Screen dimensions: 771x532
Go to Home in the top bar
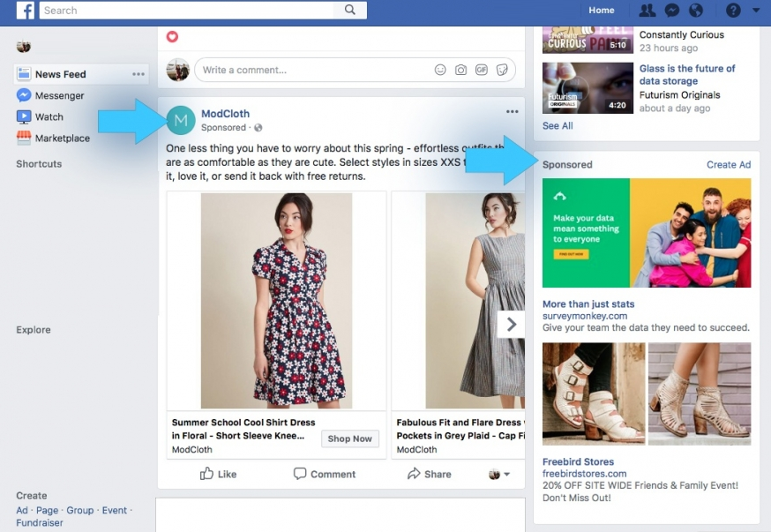[x=602, y=11]
